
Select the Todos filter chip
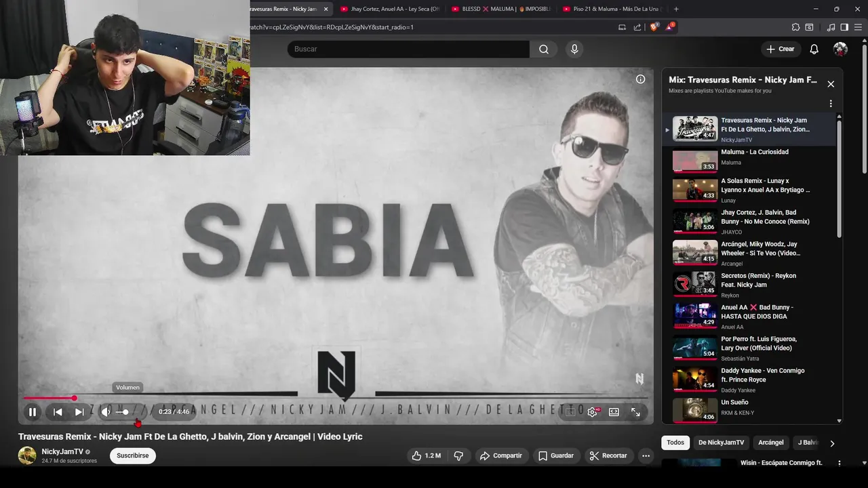675,443
